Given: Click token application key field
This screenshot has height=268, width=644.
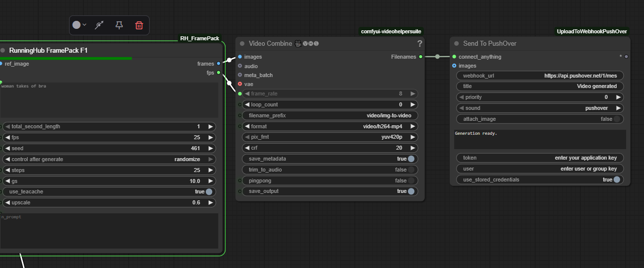Looking at the screenshot, I should click(540, 158).
